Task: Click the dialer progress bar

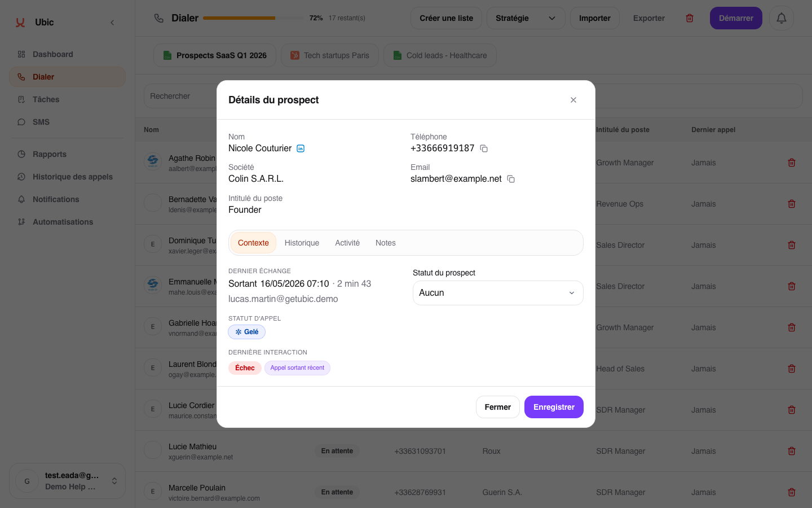Action: [253, 18]
